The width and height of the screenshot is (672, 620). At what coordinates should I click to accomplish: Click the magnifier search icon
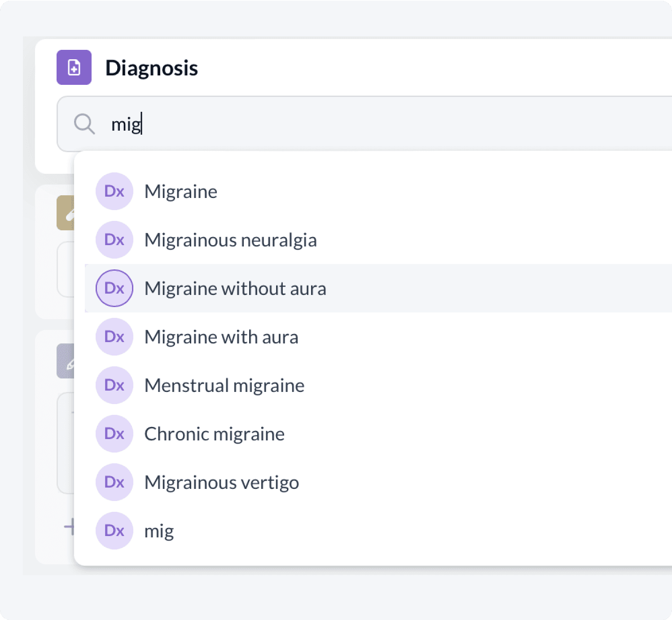[x=84, y=124]
